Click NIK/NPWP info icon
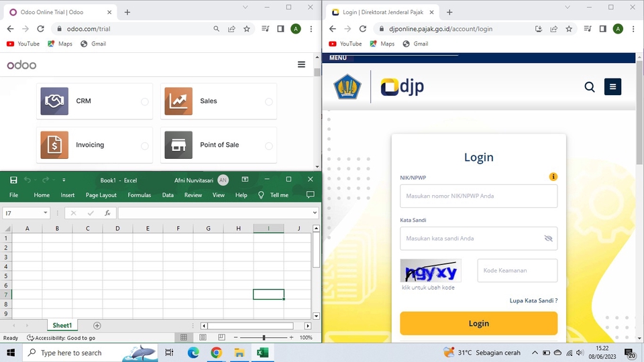 553,177
